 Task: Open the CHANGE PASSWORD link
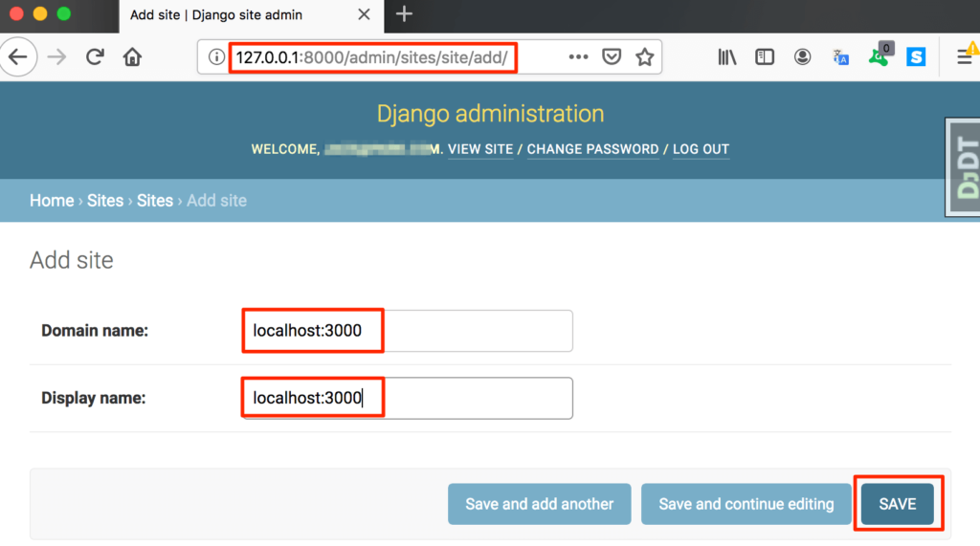[x=592, y=149]
